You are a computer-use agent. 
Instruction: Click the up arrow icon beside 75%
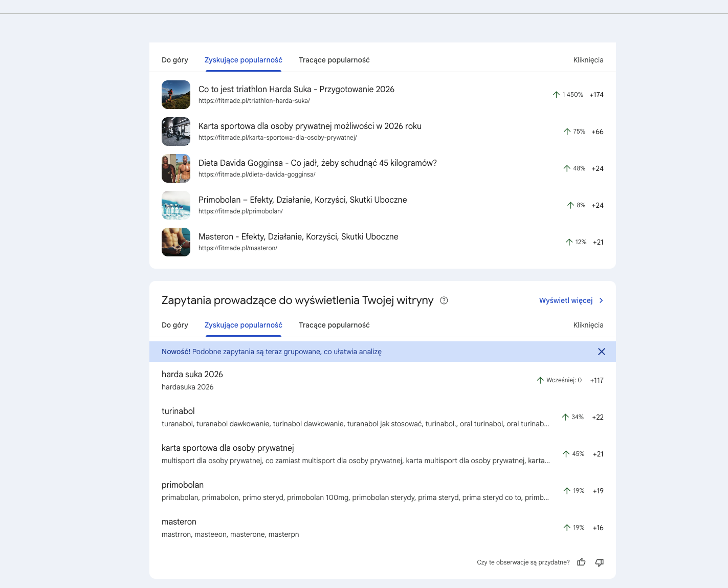point(567,132)
